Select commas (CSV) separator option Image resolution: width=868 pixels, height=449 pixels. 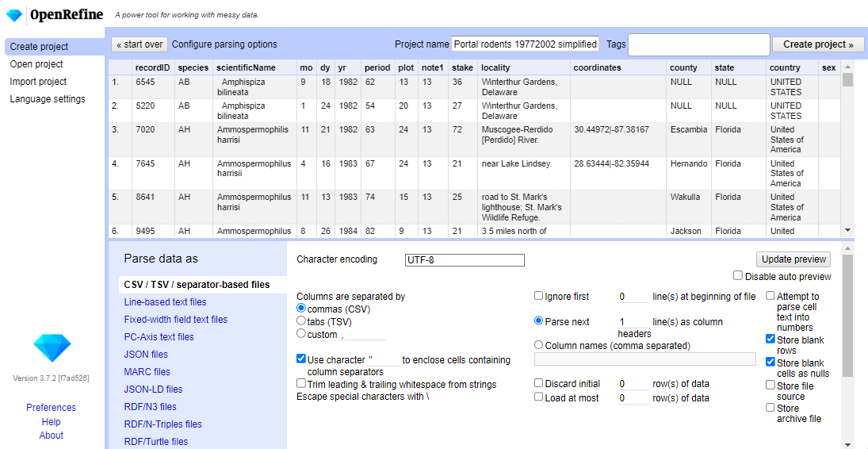click(301, 309)
